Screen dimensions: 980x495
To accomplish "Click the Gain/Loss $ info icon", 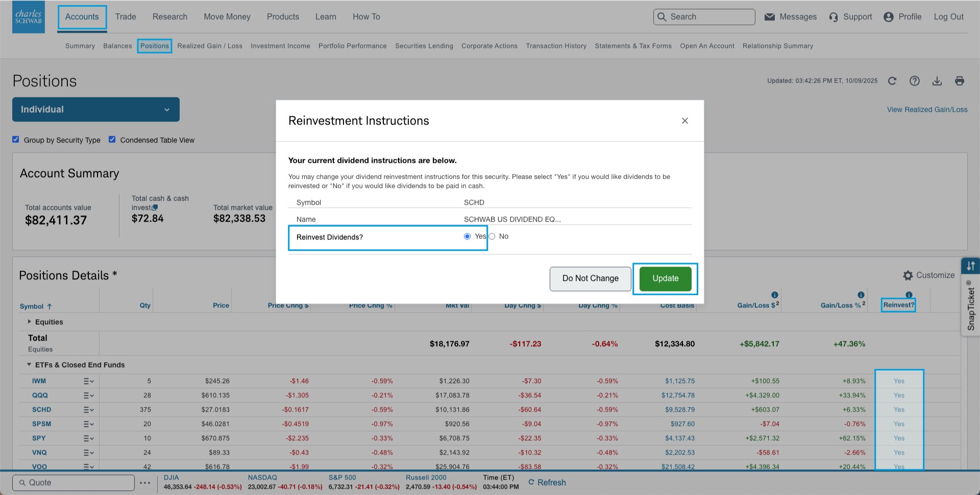I will (x=775, y=295).
